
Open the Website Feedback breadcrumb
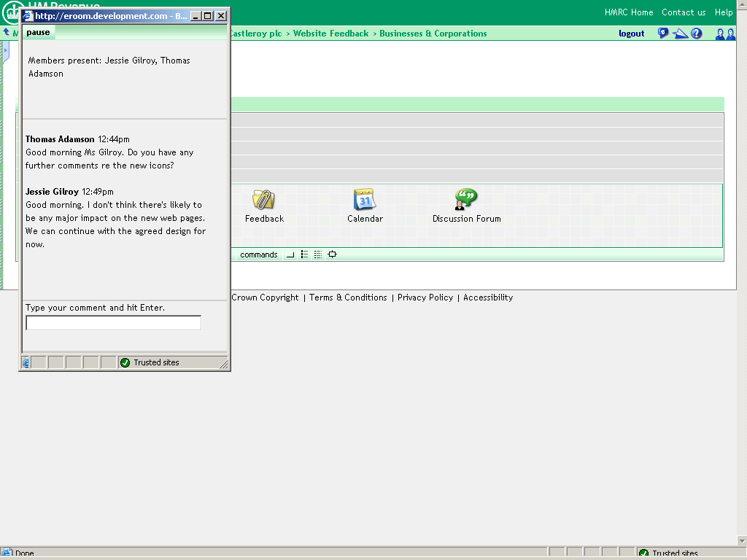tap(330, 34)
